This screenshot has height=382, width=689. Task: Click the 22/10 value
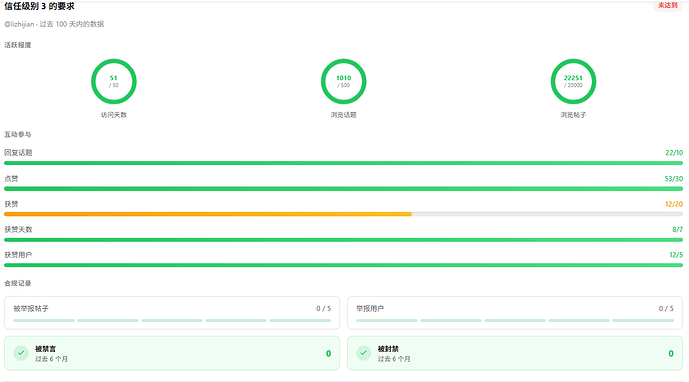pyautogui.click(x=674, y=153)
